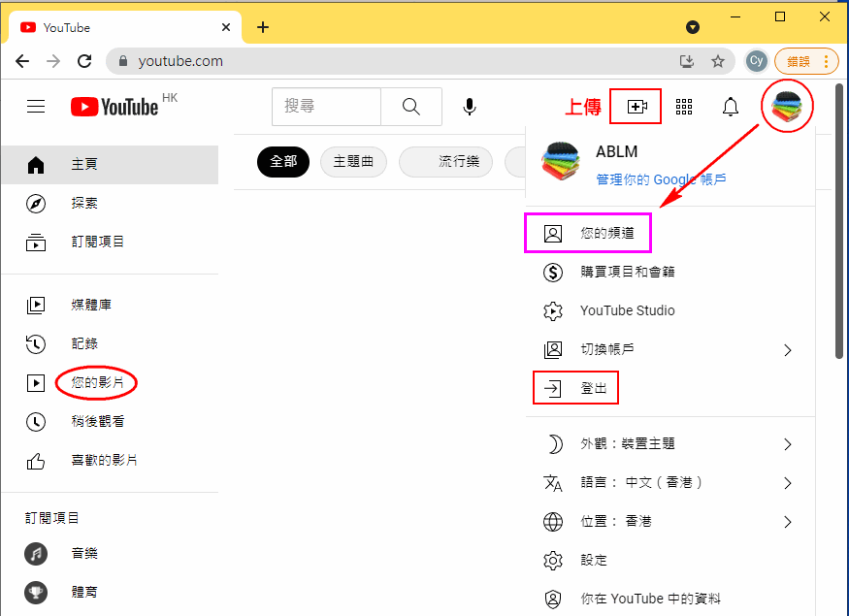Click the create video upload icon
The image size is (849, 616).
pos(636,107)
